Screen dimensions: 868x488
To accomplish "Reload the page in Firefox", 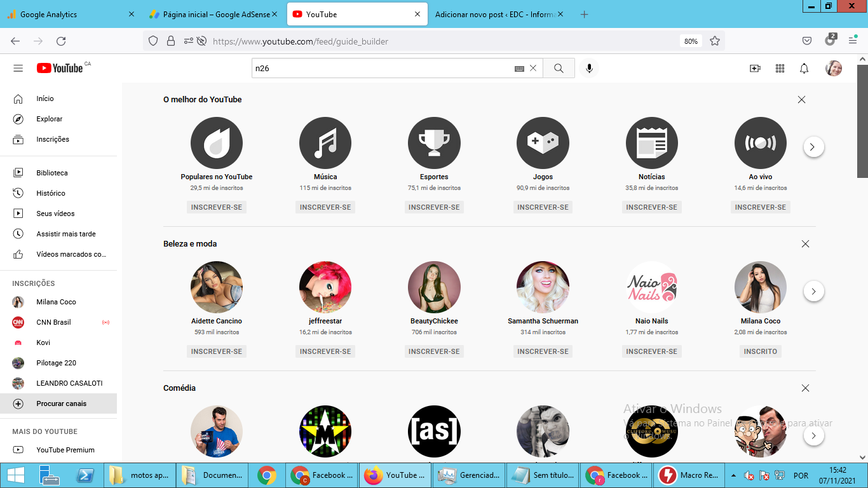I will (61, 41).
